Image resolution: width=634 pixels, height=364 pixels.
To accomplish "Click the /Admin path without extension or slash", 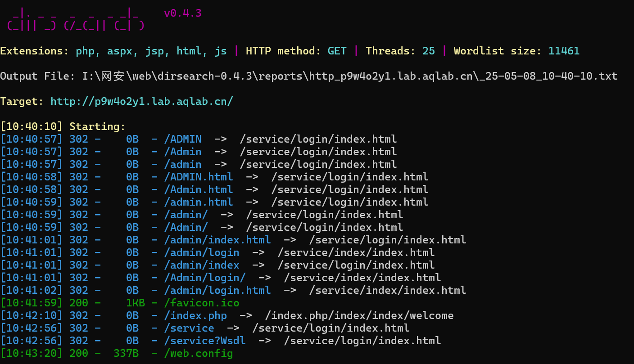I will pos(183,152).
